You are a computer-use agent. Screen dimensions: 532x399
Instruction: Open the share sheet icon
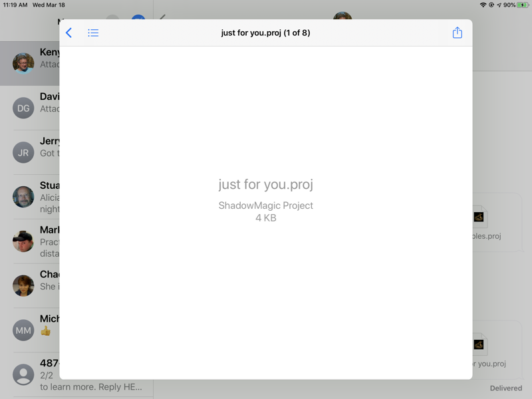[x=457, y=33]
